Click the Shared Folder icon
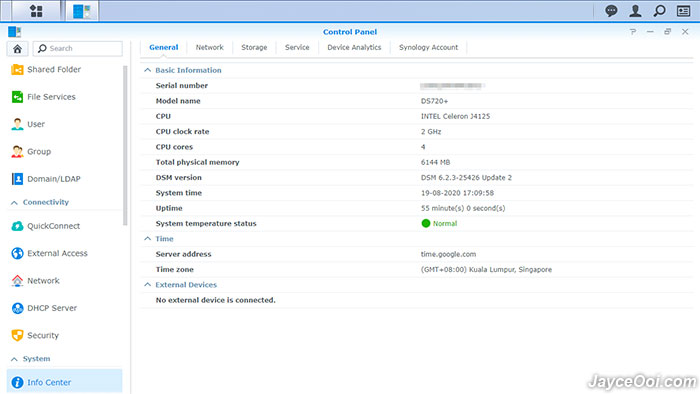Screen dimensions: 700x394 point(17,70)
